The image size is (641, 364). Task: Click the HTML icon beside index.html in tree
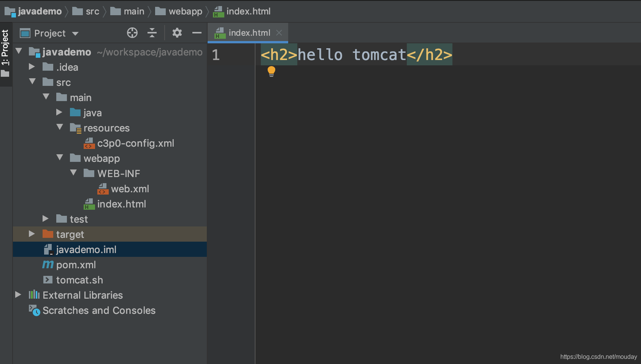(89, 204)
